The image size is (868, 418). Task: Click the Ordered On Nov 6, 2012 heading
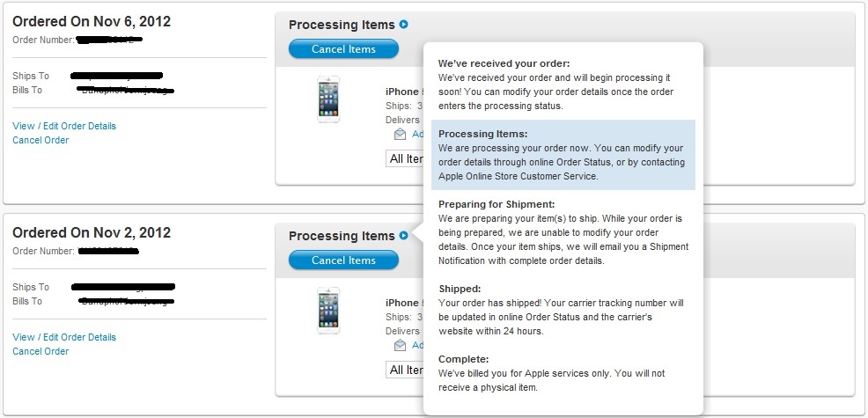coord(92,22)
